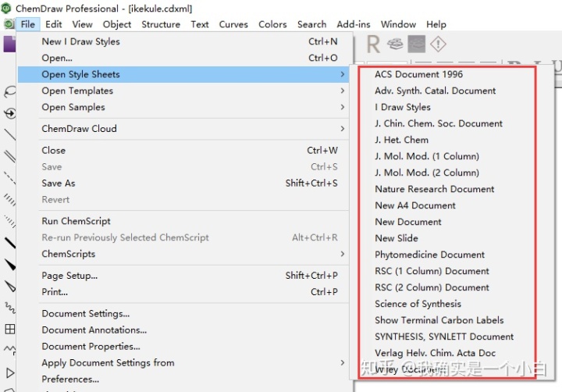Expand Apply Document Settings from submenu
Image resolution: width=562 pixels, height=392 pixels.
coord(183,363)
